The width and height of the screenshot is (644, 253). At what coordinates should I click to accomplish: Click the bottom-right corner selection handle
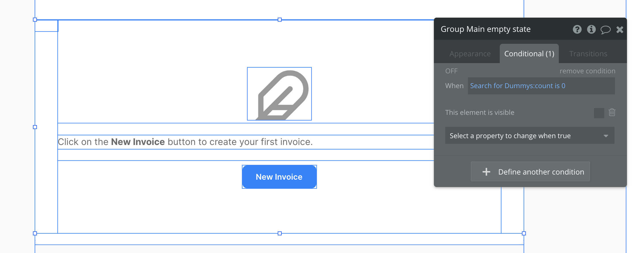524,233
